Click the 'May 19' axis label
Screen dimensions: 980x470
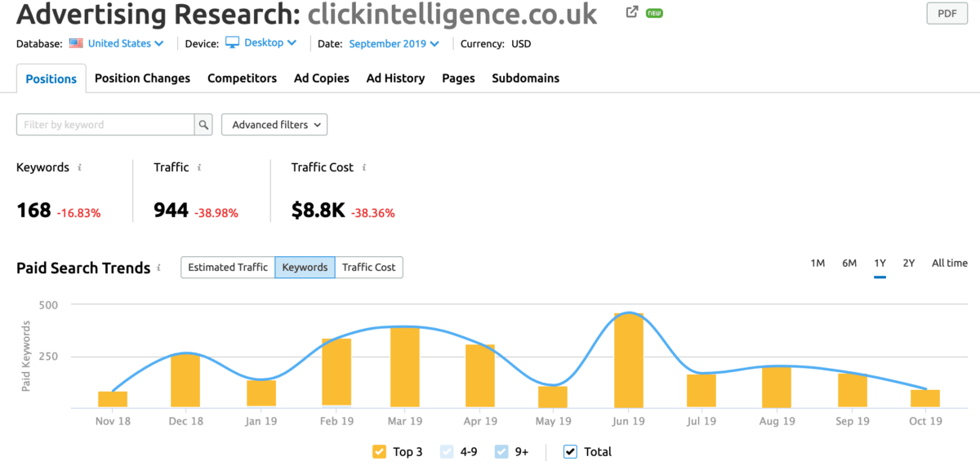(x=553, y=421)
